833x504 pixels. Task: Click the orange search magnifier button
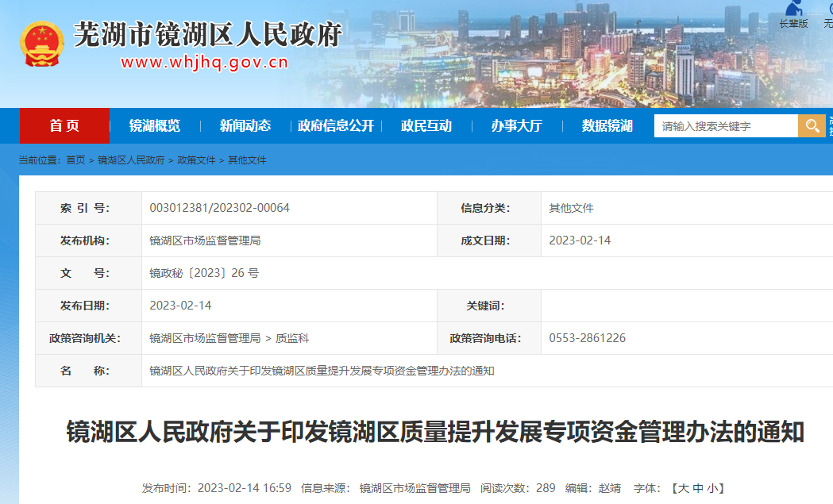[812, 125]
